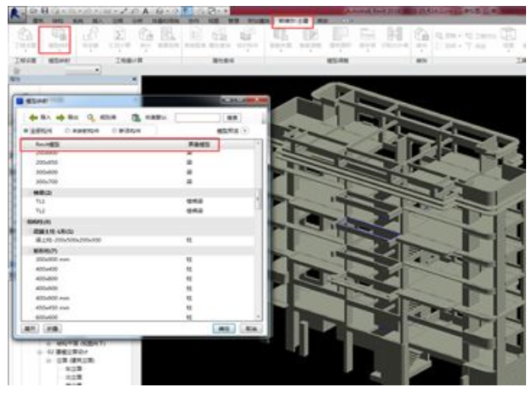
Task: Click the confirm (确定) button in dialog
Action: (x=224, y=328)
